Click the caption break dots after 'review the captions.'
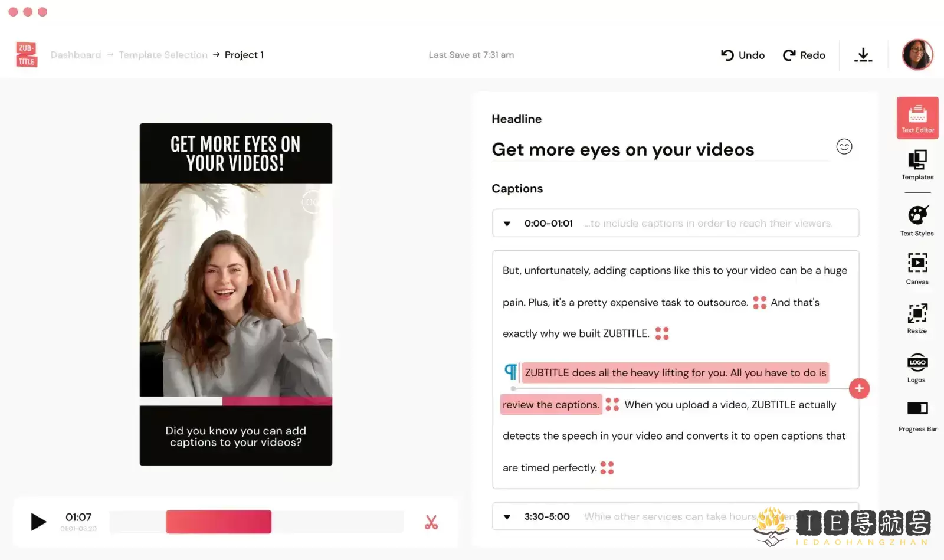 click(612, 404)
